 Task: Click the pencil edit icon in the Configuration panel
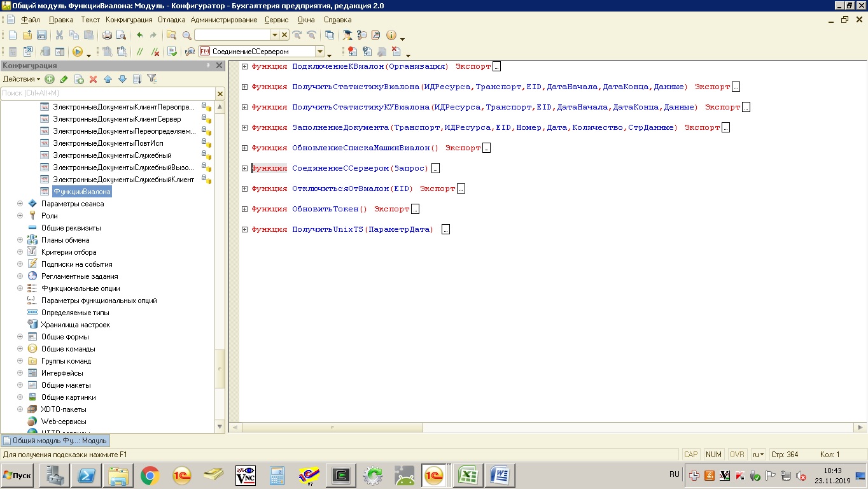point(64,79)
